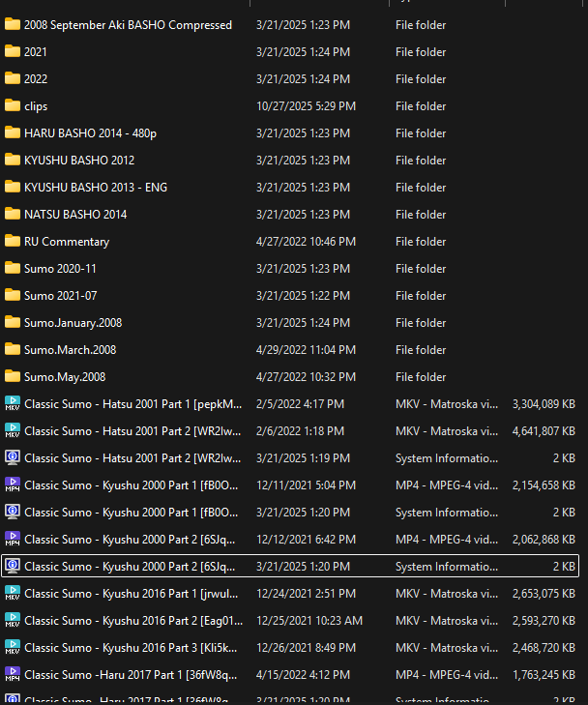
Task: Click the date 2/5/2022 4:17 PM
Action: (300, 404)
